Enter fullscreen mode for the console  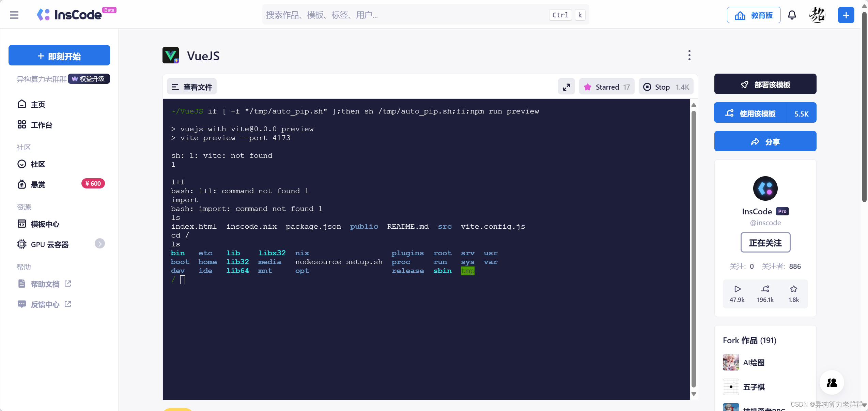[x=566, y=87]
